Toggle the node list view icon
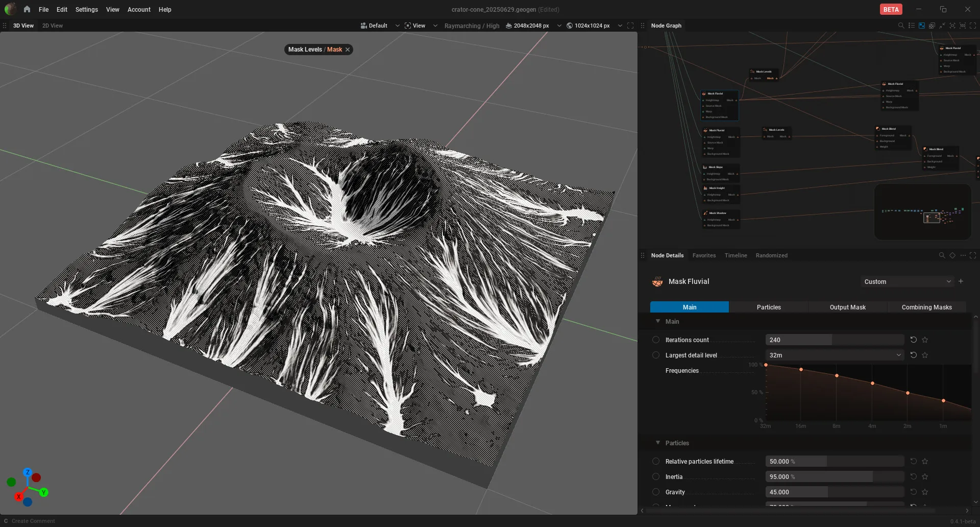 pos(911,26)
